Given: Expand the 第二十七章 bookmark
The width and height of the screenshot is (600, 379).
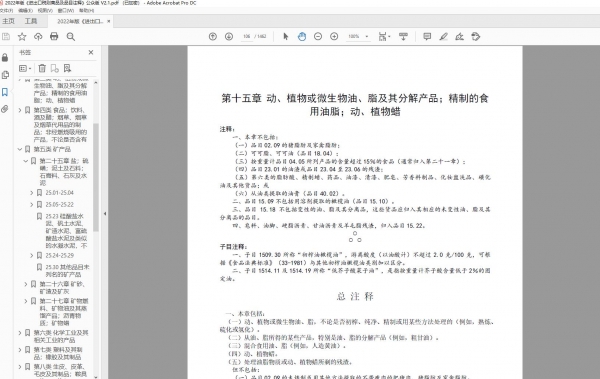Looking at the screenshot, I should click(x=26, y=301).
